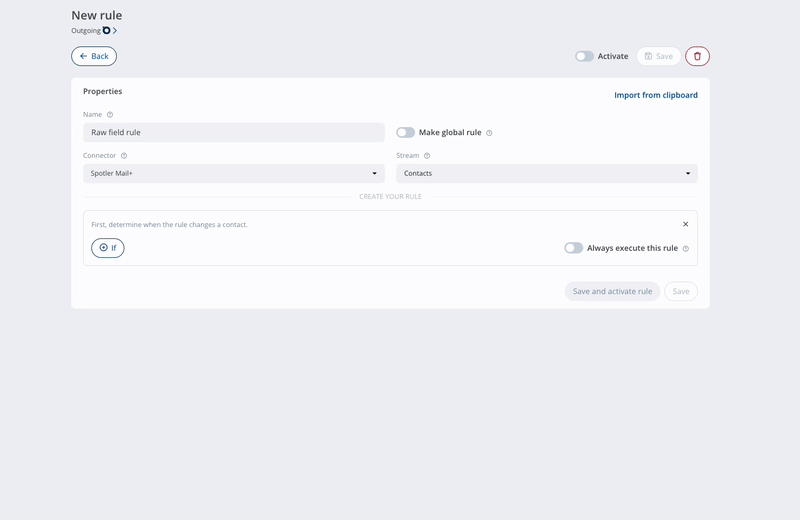Close the rule condition box with X

[x=686, y=224]
